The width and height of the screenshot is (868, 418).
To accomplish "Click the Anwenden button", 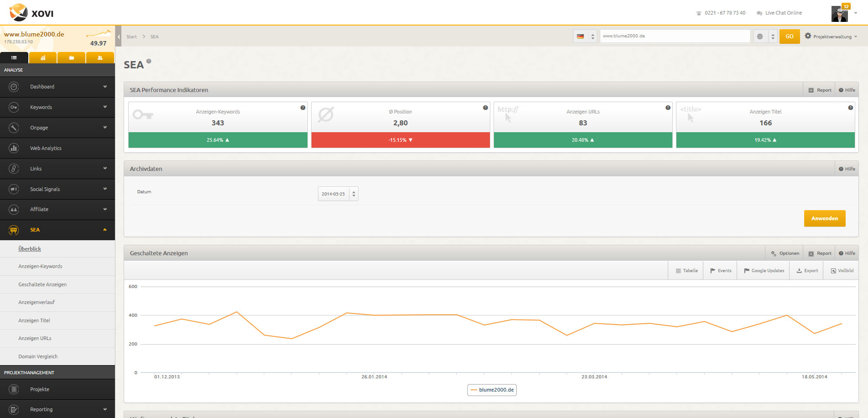I will click(825, 218).
